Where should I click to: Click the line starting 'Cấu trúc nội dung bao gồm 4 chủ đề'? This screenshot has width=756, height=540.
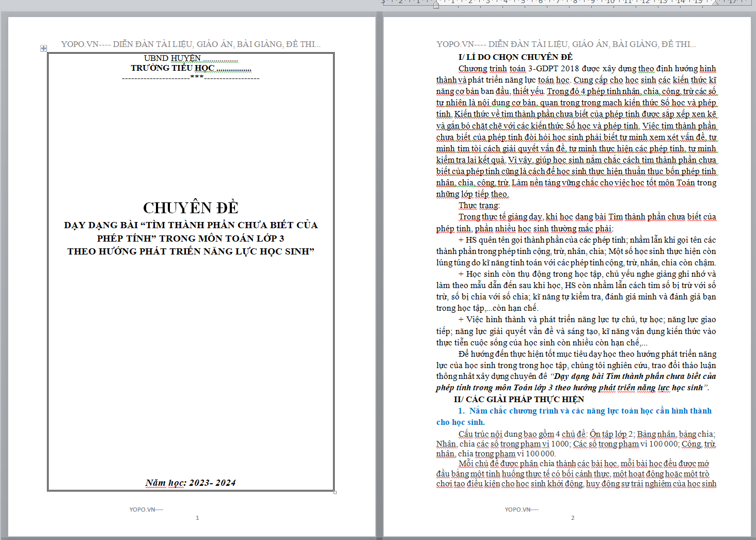click(587, 434)
